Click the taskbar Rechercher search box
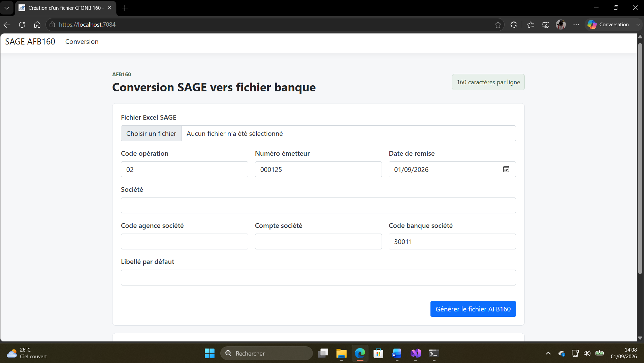This screenshot has height=363, width=644. [266, 353]
